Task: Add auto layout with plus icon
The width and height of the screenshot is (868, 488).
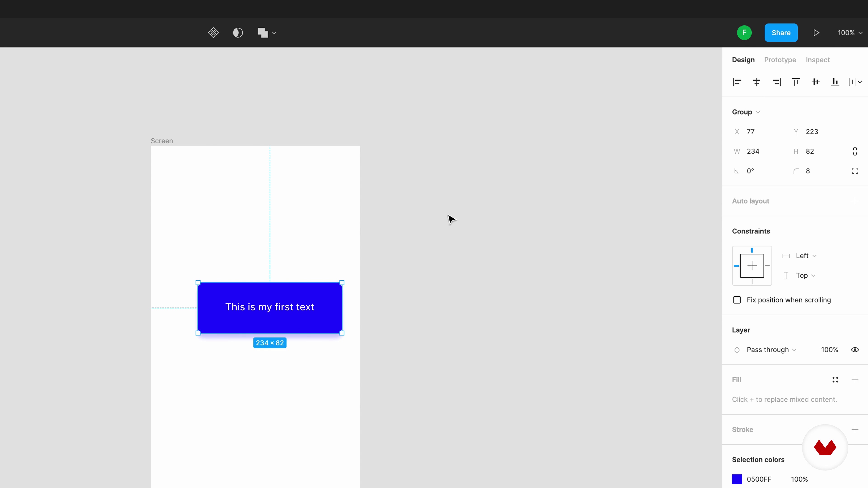Action: (x=855, y=201)
